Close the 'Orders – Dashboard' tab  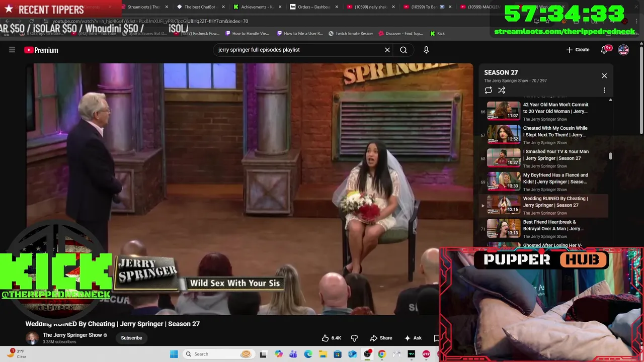(336, 7)
